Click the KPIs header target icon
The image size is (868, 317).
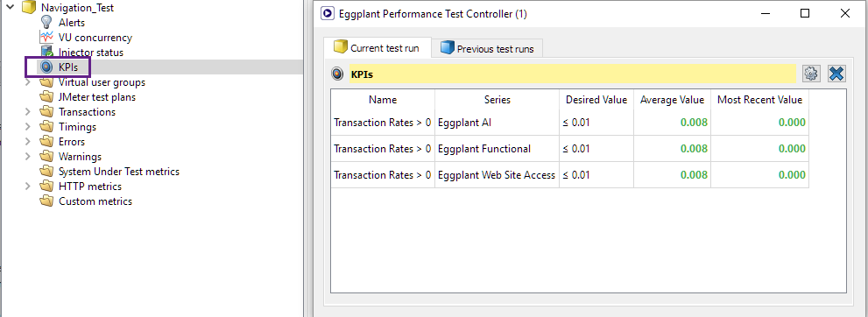coord(337,74)
